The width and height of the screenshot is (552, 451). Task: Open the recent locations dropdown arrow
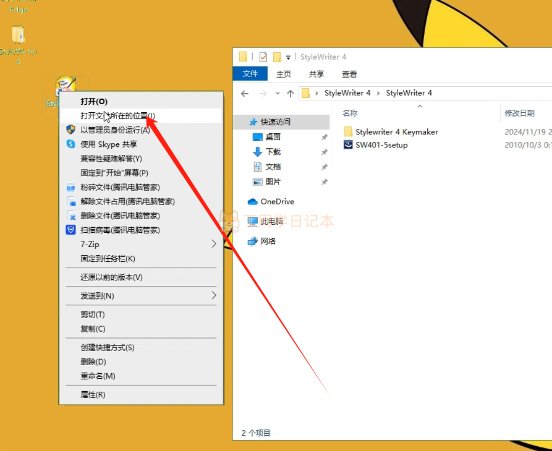click(277, 93)
